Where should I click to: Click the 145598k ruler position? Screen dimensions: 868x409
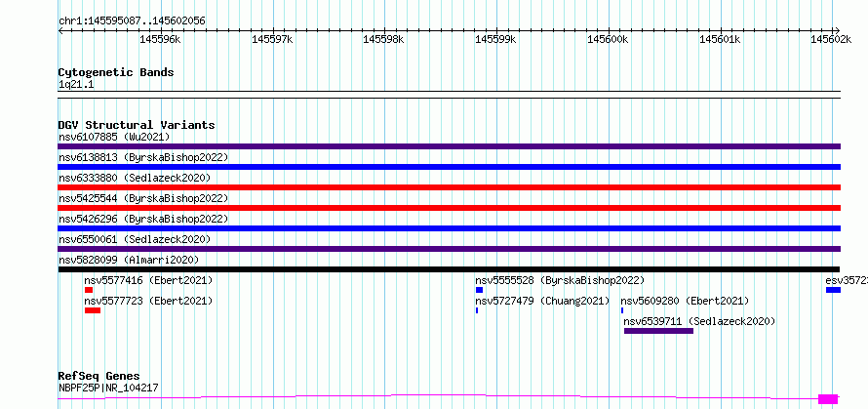383,39
